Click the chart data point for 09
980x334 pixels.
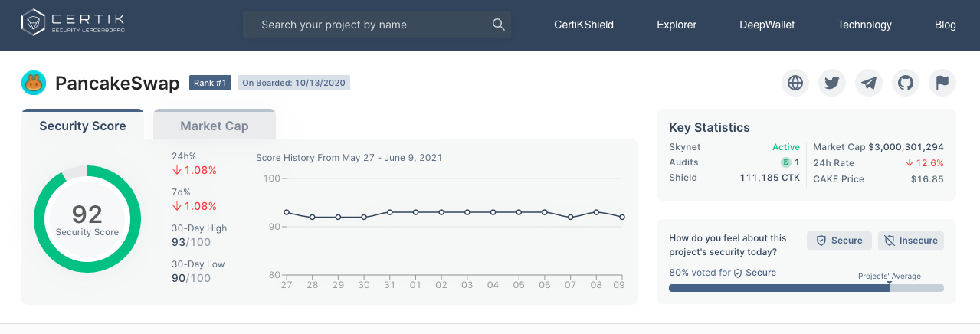tap(622, 217)
